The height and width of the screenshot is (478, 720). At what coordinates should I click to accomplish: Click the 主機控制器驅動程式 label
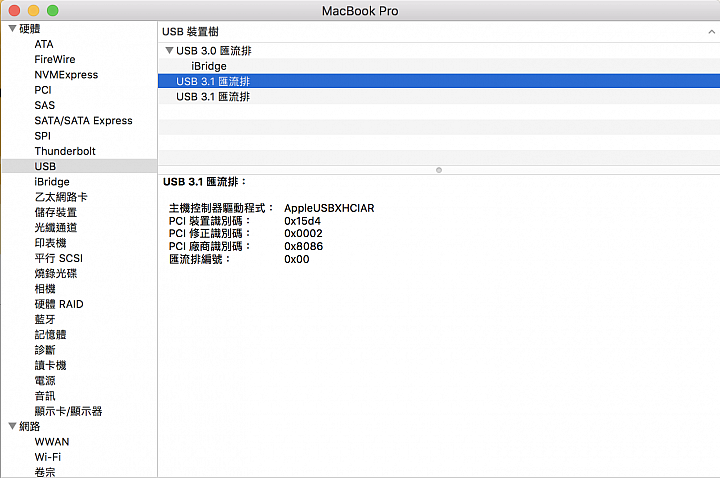click(221, 208)
